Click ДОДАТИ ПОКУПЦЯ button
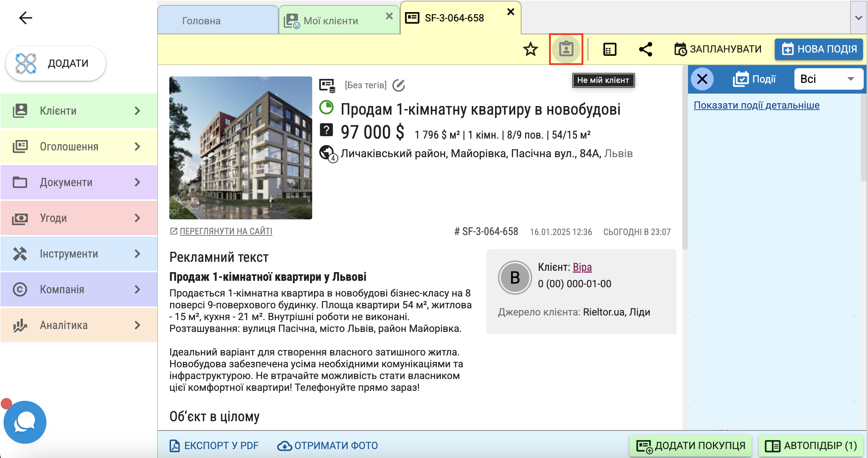Viewport: 868px width, 458px height. [690, 445]
